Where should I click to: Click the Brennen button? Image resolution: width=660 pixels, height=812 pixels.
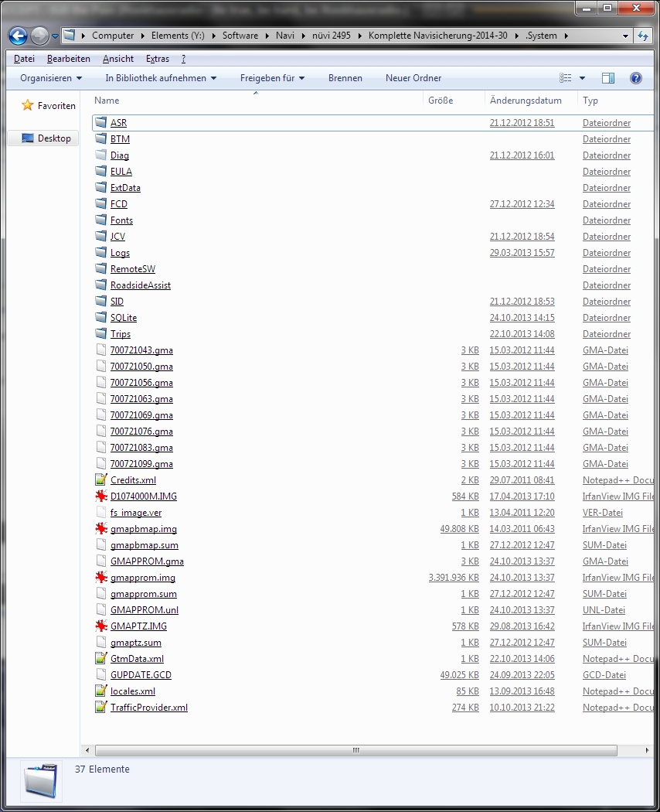[x=345, y=78]
